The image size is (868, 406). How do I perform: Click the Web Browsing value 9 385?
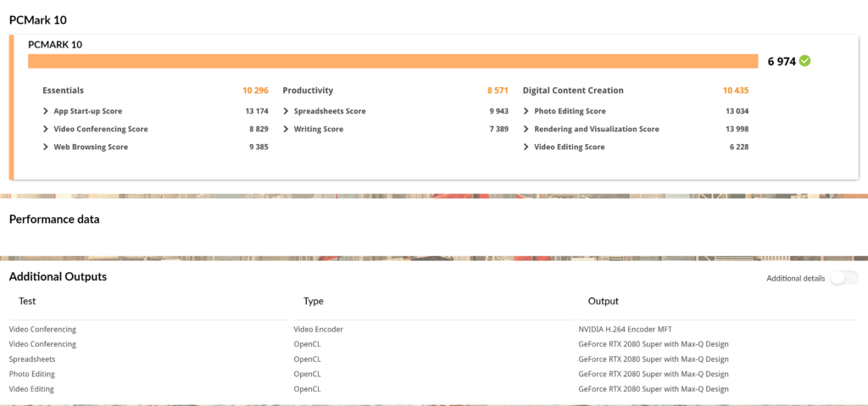tap(259, 147)
